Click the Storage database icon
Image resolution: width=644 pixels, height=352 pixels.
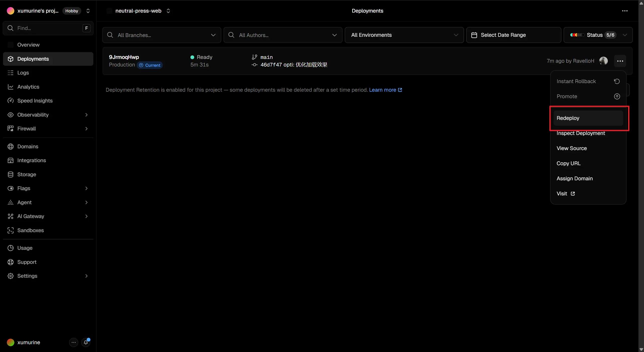(x=11, y=174)
